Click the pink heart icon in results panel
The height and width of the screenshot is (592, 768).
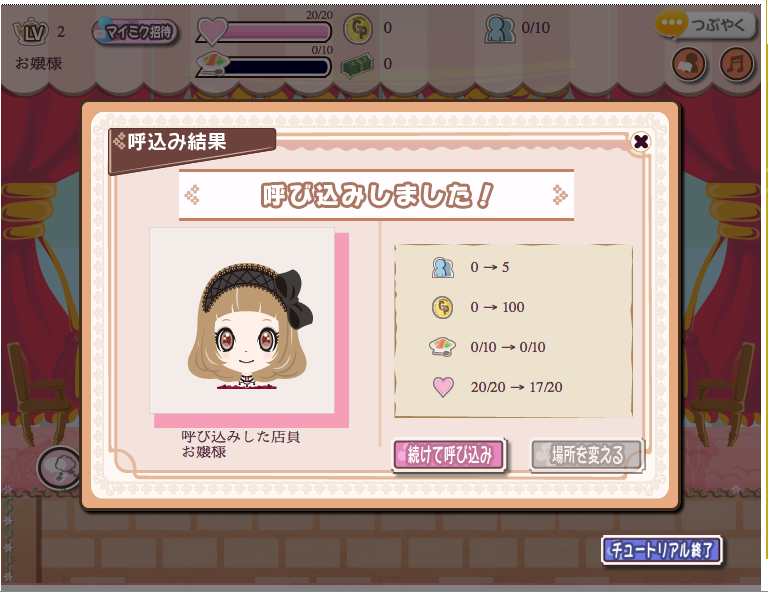click(x=443, y=387)
